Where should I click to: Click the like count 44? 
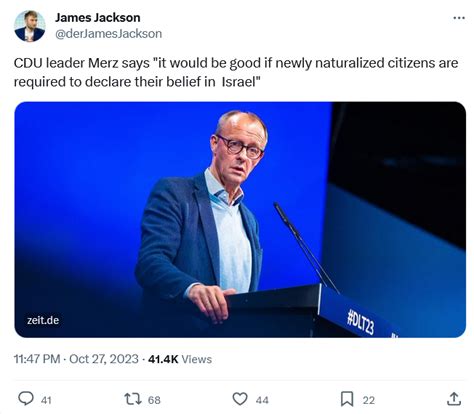coord(262,400)
